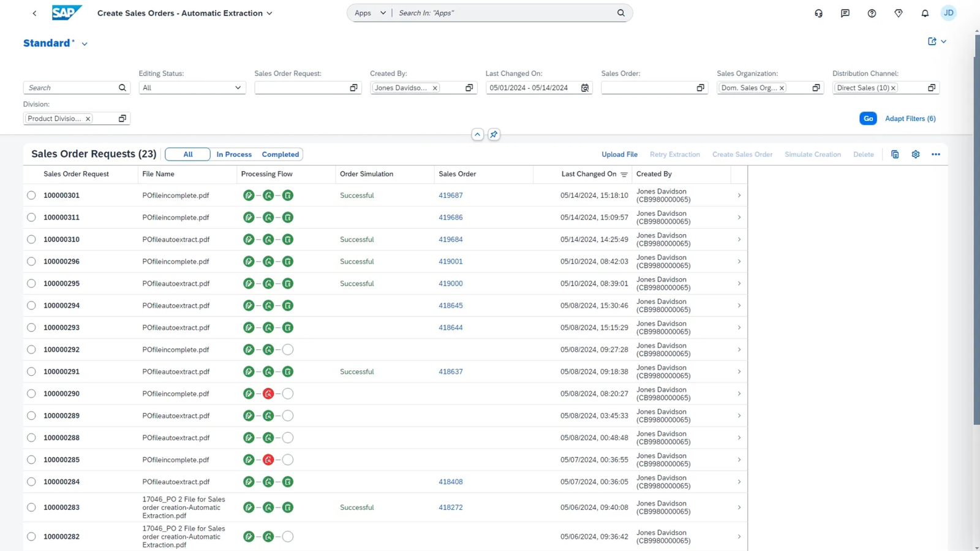Click the vertical page scrollbar
This screenshot has height=551, width=980.
pyautogui.click(x=976, y=230)
